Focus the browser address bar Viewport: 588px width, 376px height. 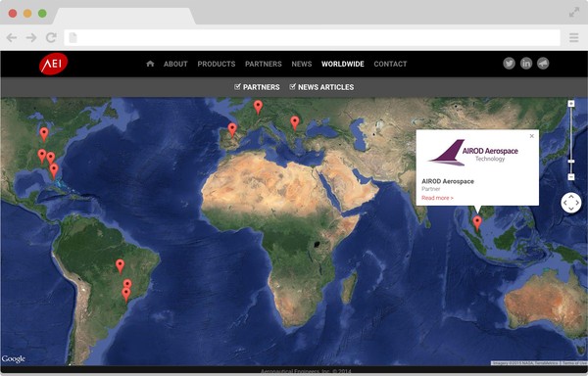312,37
